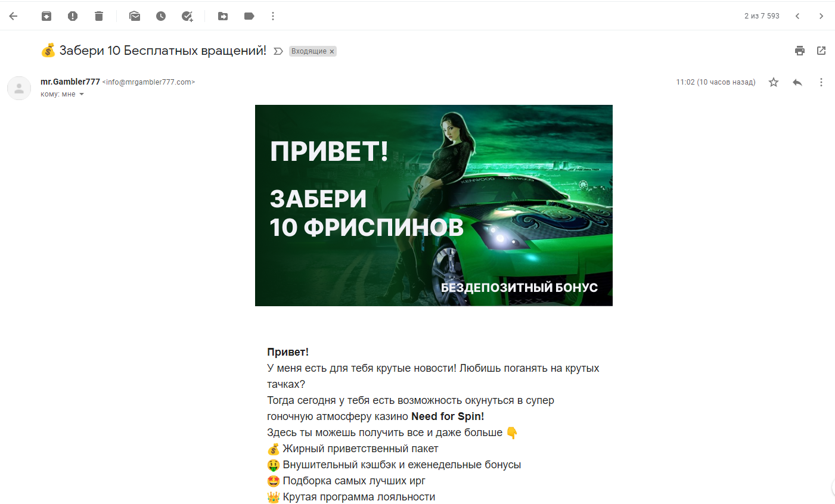Reply to mr.Gambler777 with the arrow icon
835x504 pixels.
pyautogui.click(x=797, y=82)
